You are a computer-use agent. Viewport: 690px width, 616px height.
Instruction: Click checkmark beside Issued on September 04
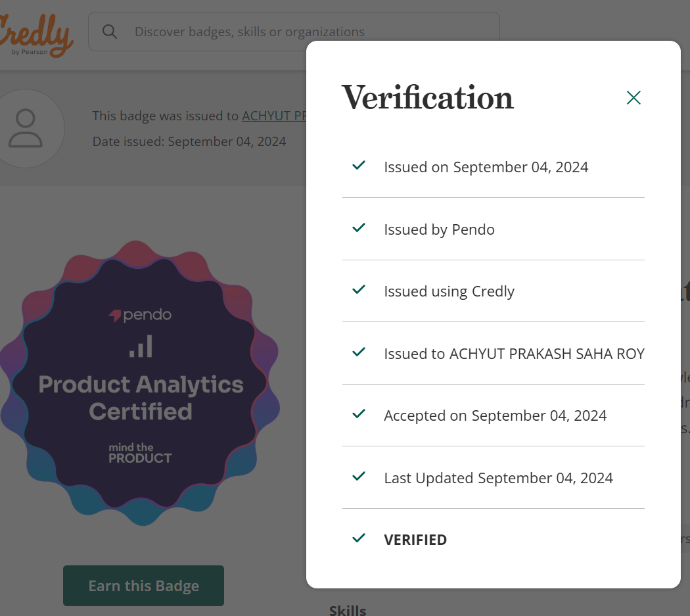(359, 166)
